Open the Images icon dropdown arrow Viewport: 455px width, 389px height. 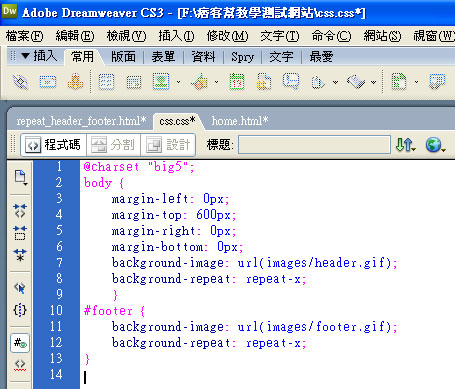[x=178, y=82]
